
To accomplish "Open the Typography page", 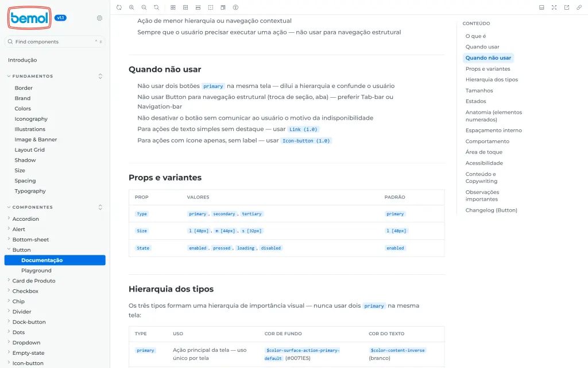I will pos(30,191).
